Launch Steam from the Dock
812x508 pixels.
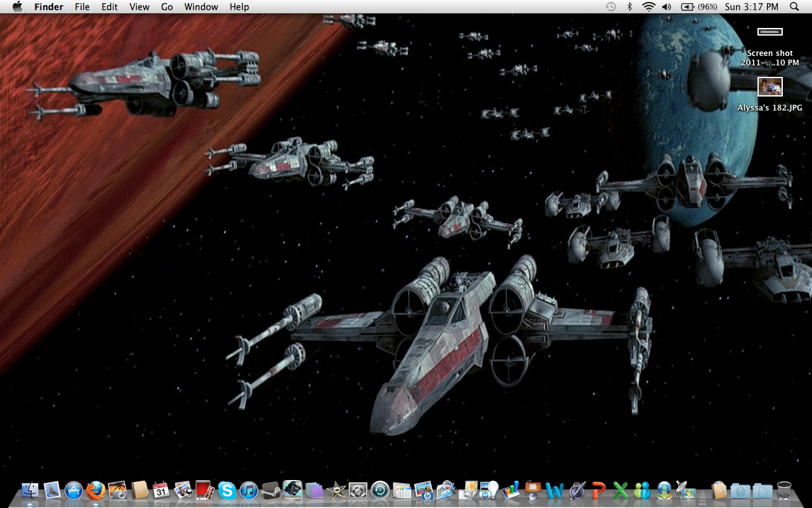(271, 490)
